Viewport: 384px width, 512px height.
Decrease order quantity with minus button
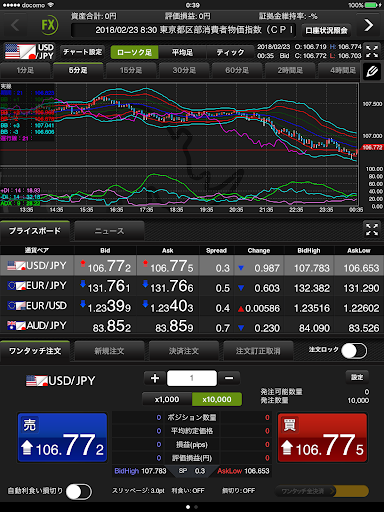pos(229,378)
